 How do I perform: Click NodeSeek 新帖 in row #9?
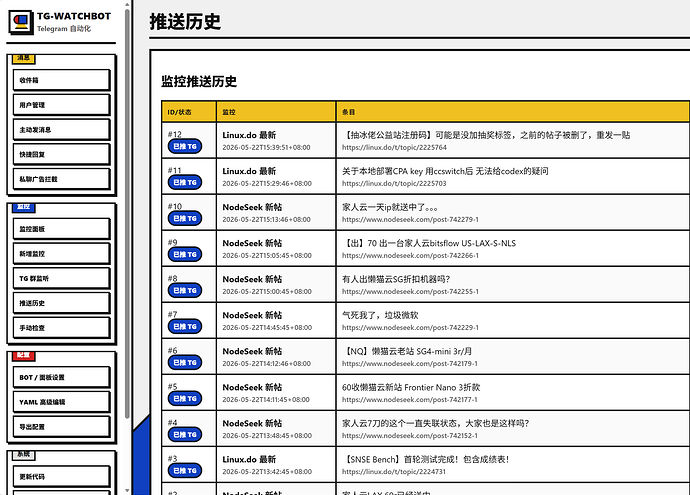tap(252, 243)
